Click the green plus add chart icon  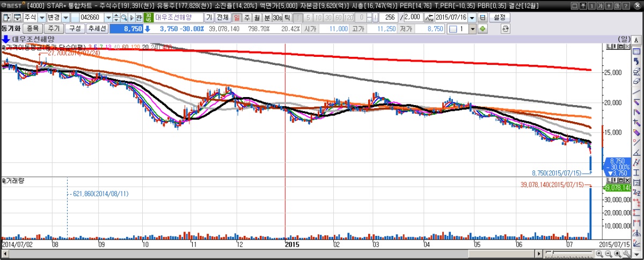tap(482, 28)
